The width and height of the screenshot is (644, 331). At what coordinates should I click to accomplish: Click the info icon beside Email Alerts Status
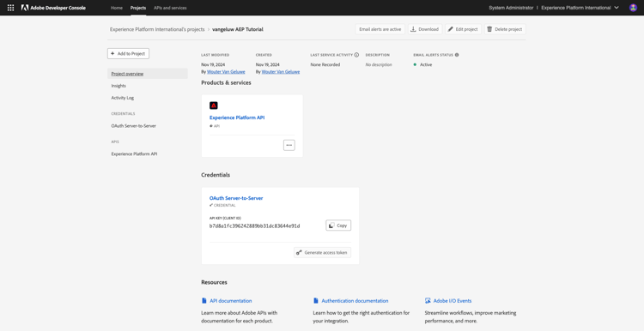[457, 55]
